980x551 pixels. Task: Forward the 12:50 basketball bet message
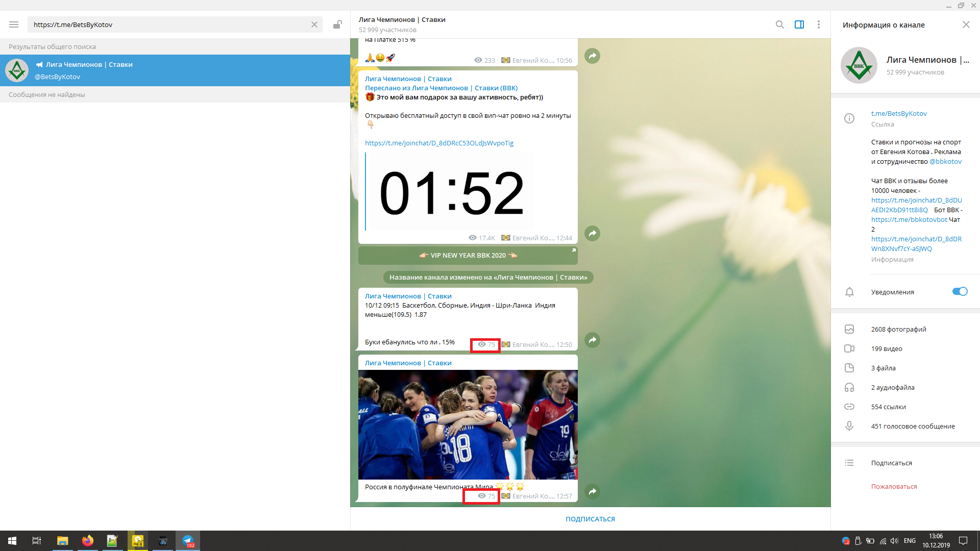592,340
